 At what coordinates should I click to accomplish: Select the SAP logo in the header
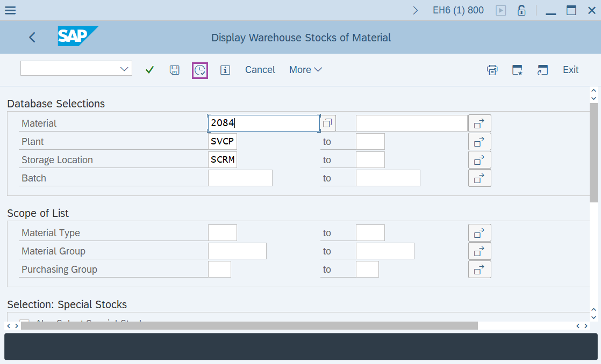pyautogui.click(x=78, y=37)
